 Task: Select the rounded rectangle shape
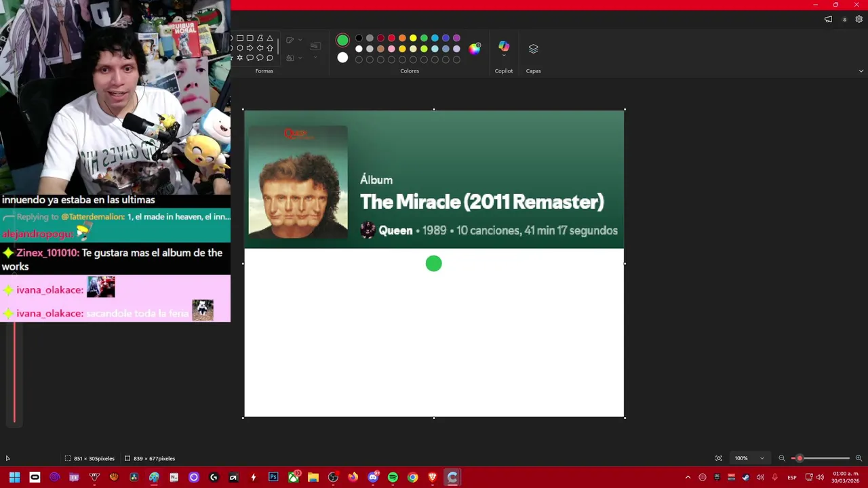pyautogui.click(x=250, y=38)
